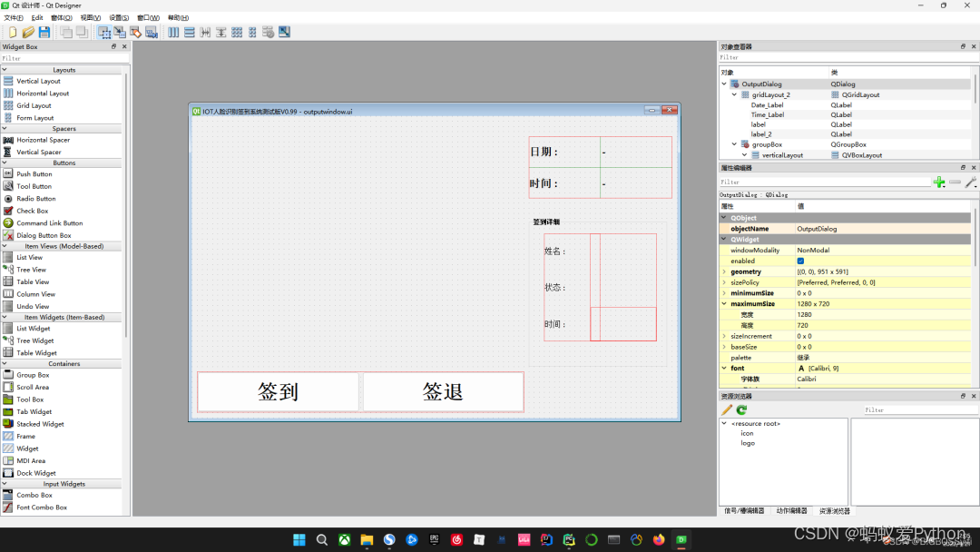Expand the sizePolicy property row

point(724,282)
